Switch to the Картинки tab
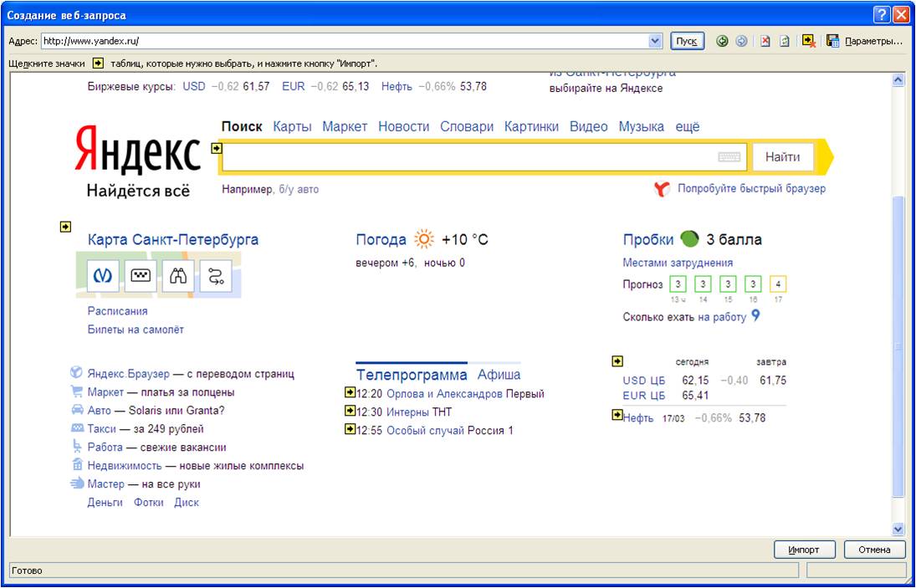Viewport: 916px width, 588px height. point(531,126)
